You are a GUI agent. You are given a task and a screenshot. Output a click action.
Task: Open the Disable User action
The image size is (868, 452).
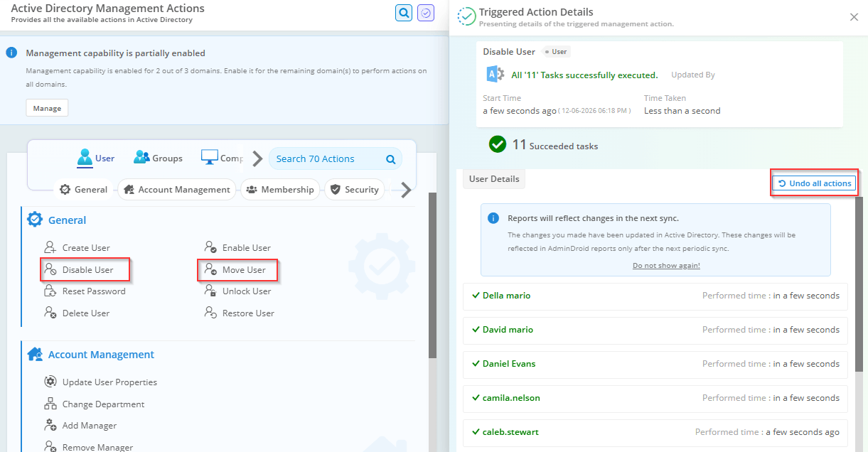point(88,270)
